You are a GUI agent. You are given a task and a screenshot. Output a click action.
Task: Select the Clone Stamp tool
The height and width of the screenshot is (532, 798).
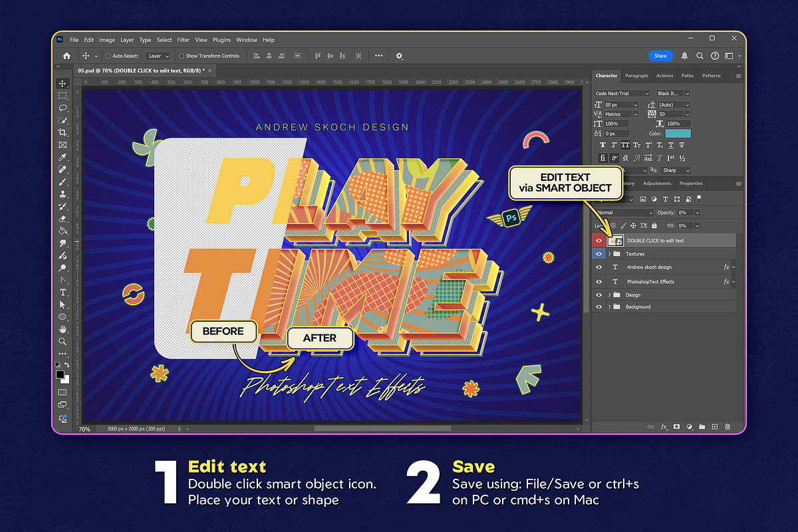(63, 194)
